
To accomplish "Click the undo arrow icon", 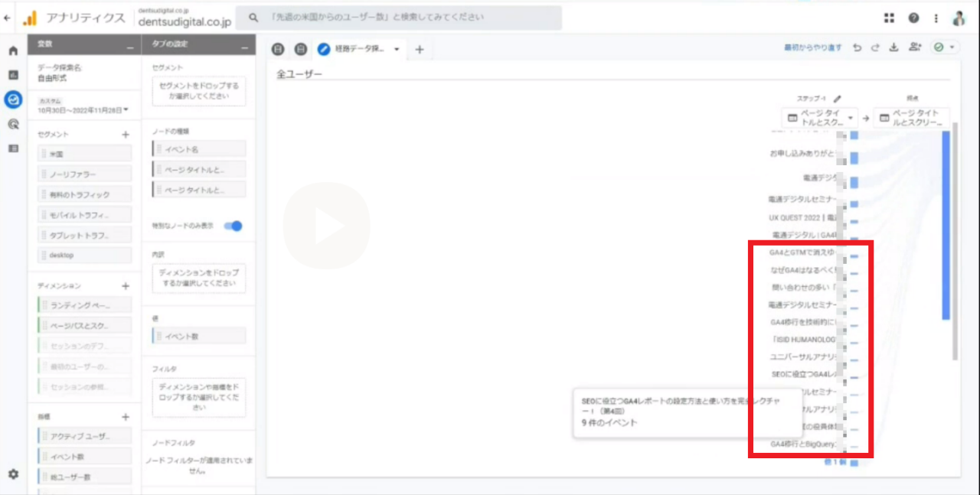I will [x=857, y=47].
